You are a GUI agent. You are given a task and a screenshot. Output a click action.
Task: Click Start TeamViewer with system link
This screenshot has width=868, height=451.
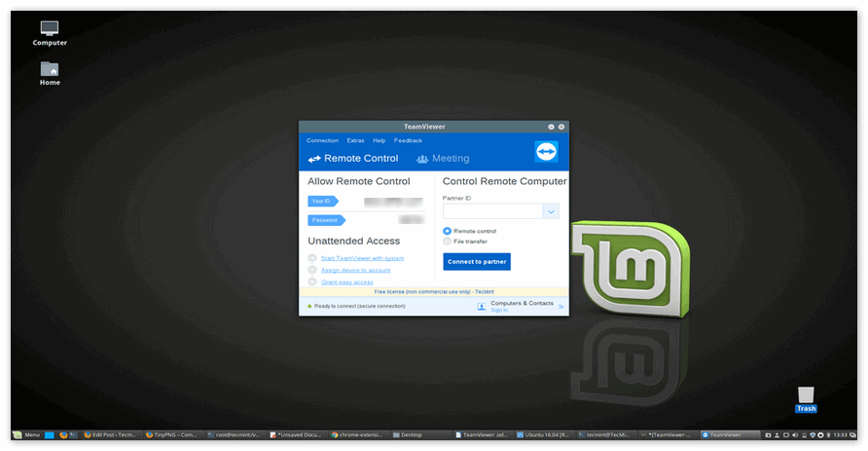coord(362,258)
